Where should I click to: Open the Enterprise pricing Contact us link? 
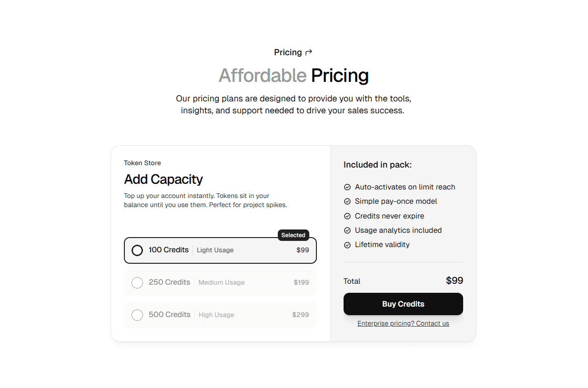(403, 323)
